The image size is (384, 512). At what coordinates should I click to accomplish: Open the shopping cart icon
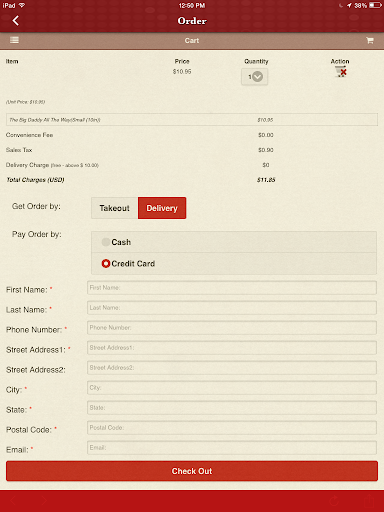tap(370, 40)
